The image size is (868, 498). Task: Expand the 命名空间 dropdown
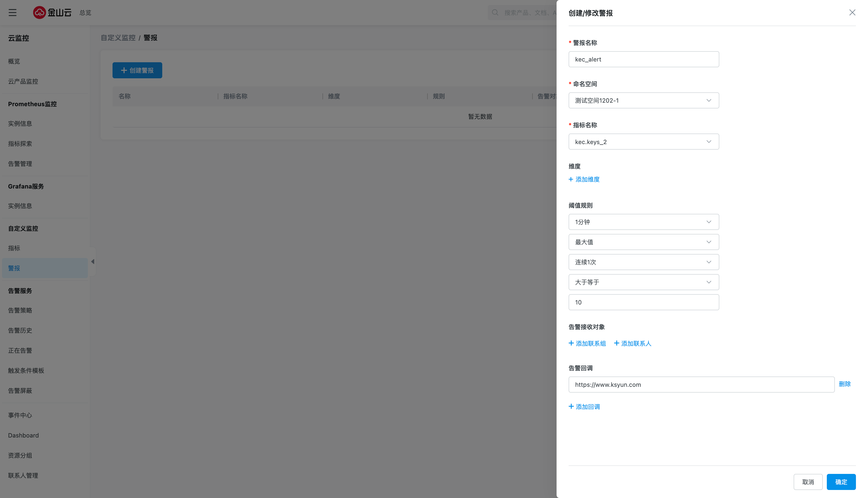643,101
